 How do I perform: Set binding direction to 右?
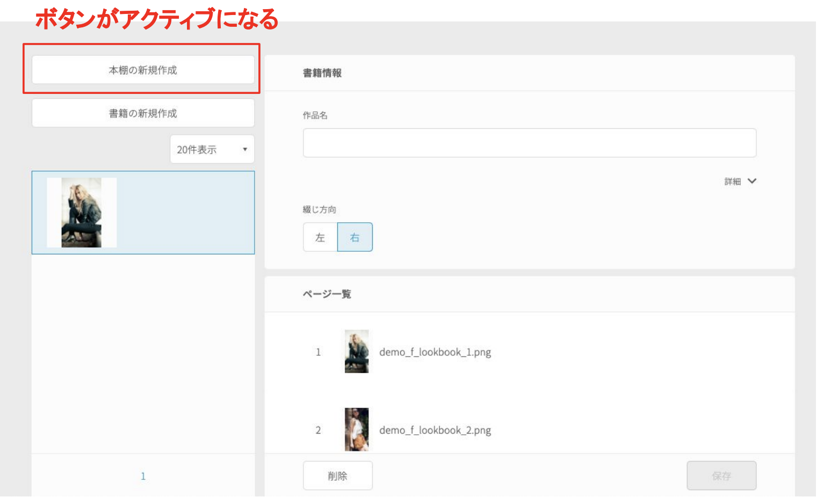coord(355,237)
